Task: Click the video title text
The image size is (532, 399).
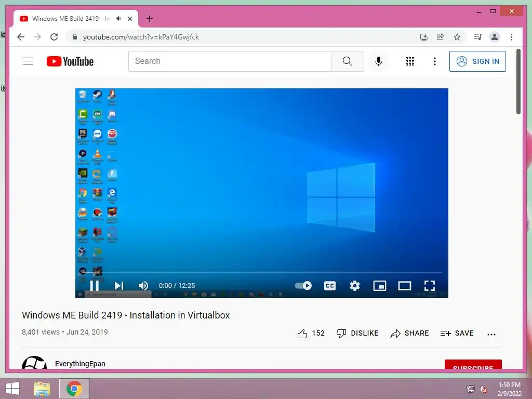Action: tap(126, 315)
